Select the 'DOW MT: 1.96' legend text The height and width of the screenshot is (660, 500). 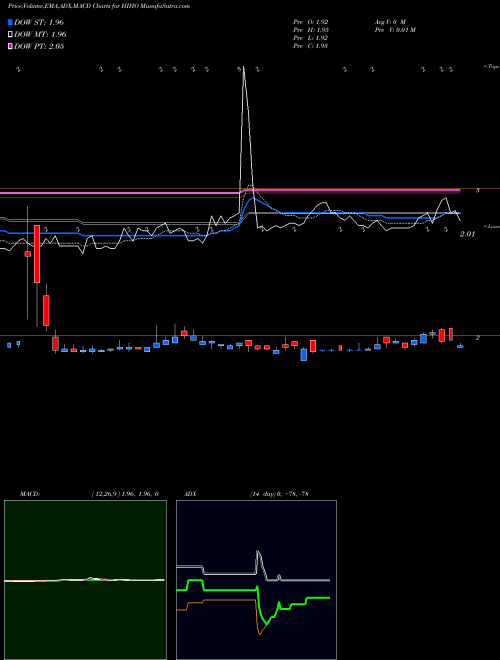(40, 35)
